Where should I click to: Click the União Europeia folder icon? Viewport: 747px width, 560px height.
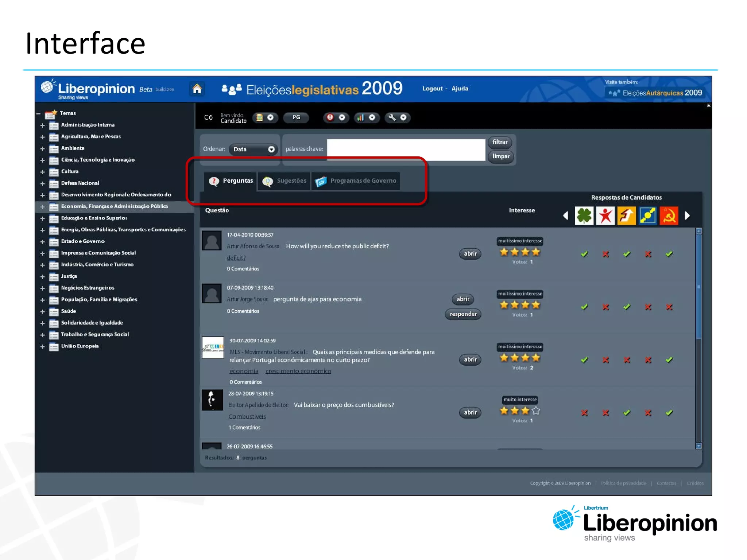pos(54,347)
